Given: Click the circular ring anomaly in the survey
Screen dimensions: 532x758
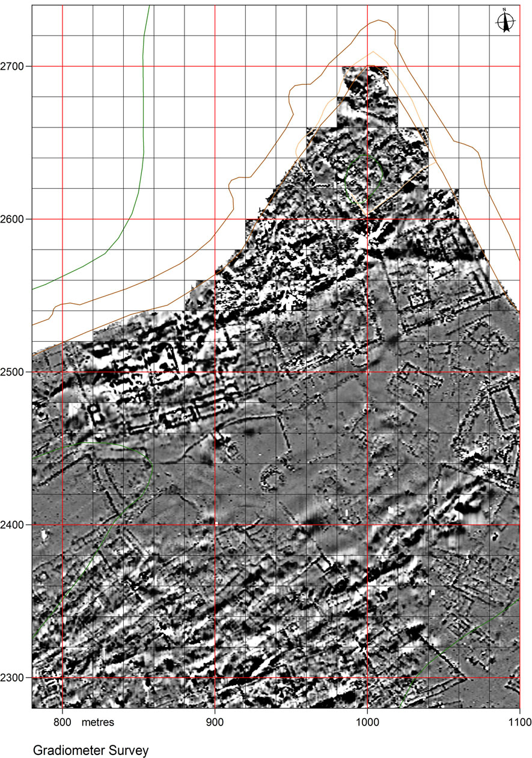Looking at the screenshot, I should click(x=271, y=480).
